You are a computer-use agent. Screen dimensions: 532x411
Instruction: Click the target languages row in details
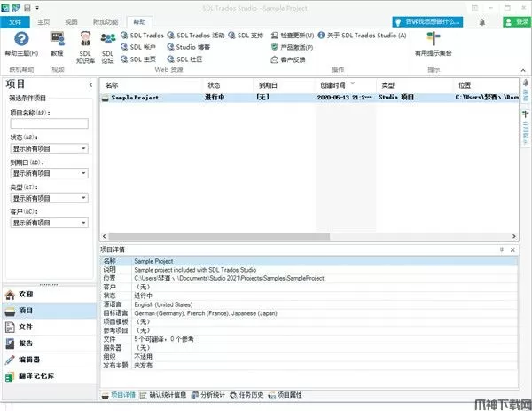(x=309, y=313)
